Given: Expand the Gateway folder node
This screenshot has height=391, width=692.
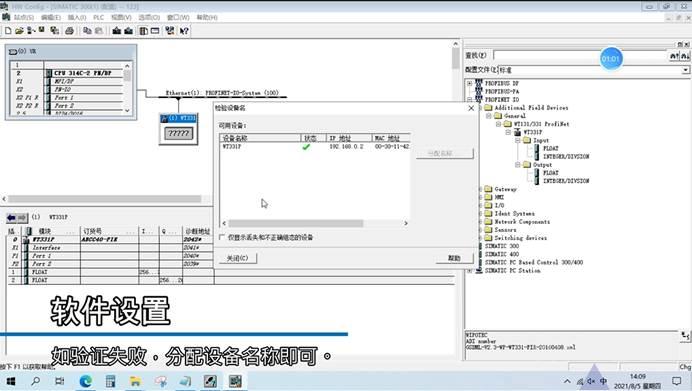Looking at the screenshot, I should (481, 189).
